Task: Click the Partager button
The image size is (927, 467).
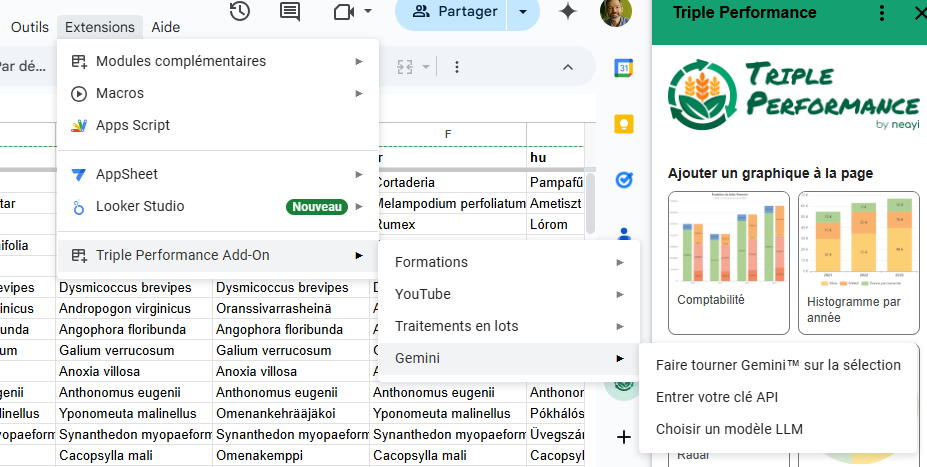Action: pos(455,12)
